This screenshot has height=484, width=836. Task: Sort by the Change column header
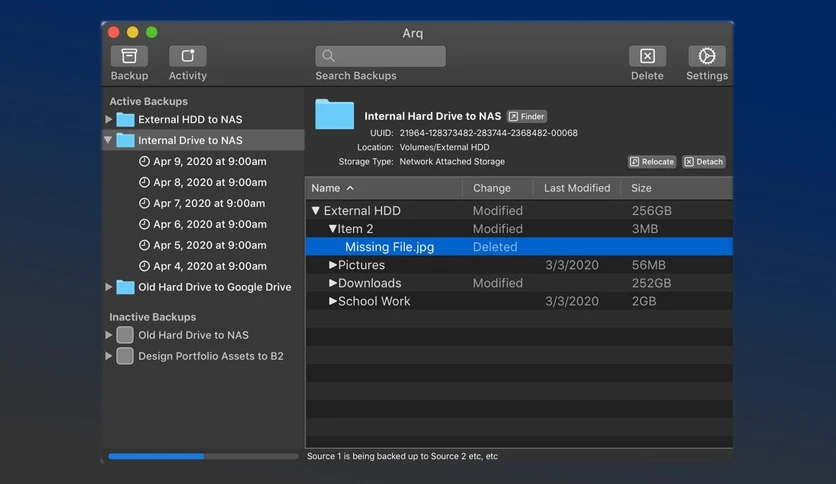(x=497, y=188)
